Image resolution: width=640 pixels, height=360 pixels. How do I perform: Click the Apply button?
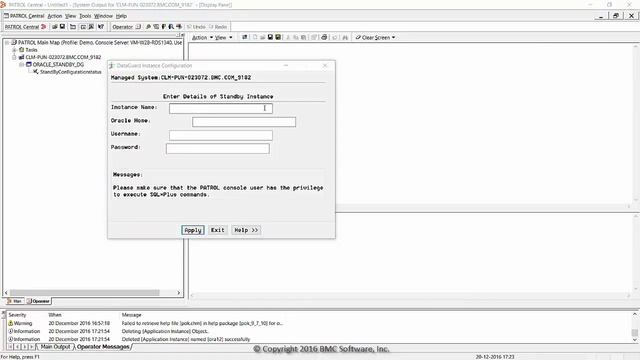point(193,230)
